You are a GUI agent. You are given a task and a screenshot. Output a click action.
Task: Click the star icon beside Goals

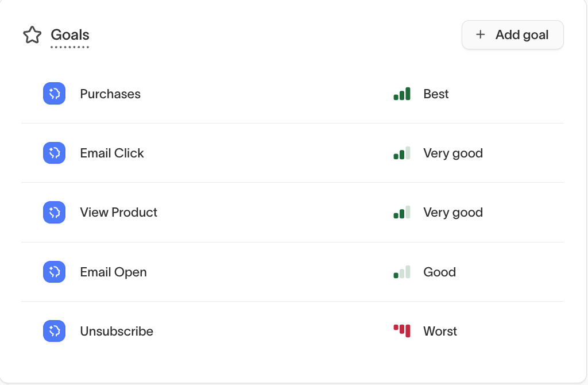tap(32, 35)
